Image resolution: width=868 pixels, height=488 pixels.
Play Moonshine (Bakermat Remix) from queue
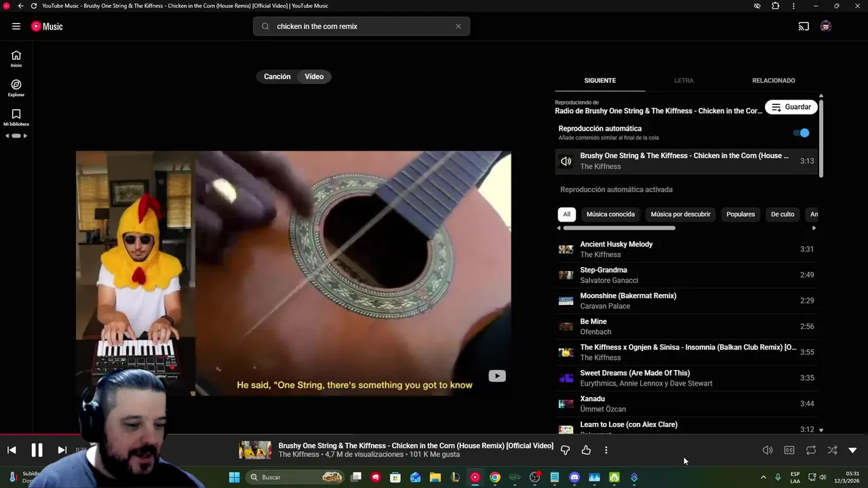[x=686, y=301]
